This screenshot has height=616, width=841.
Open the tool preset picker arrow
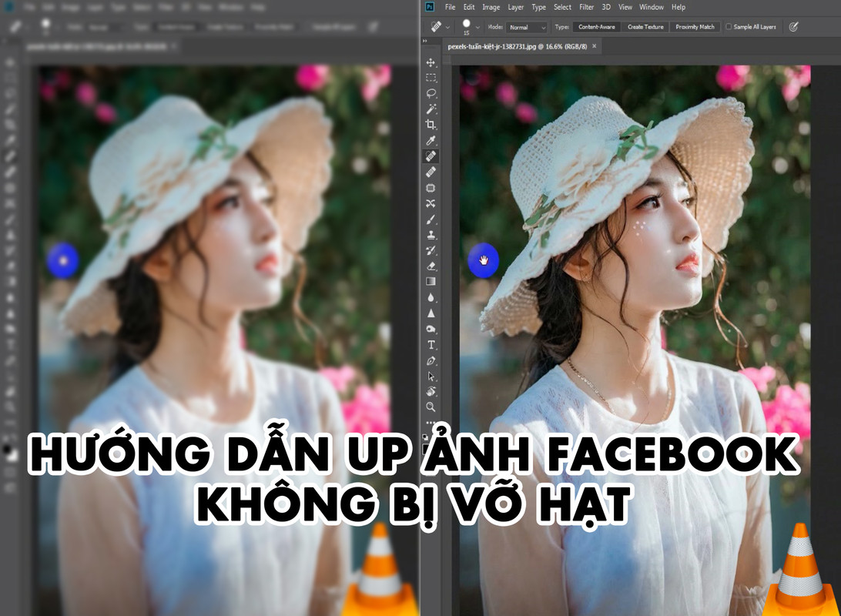coord(448,27)
